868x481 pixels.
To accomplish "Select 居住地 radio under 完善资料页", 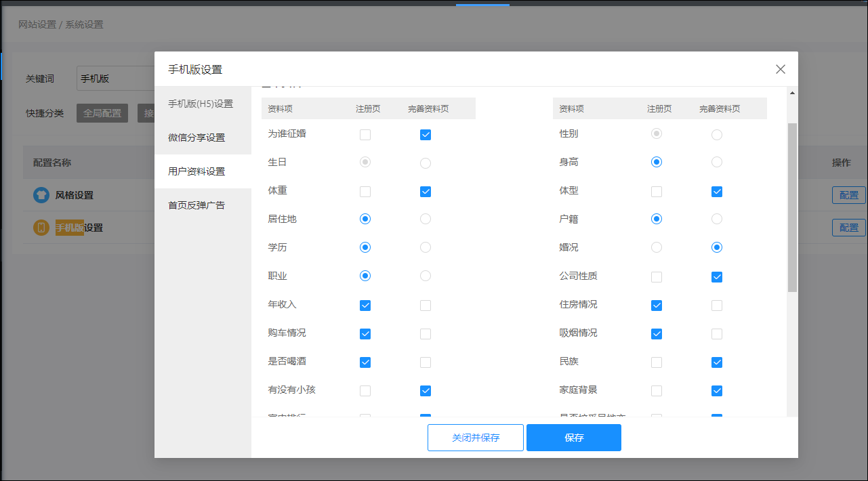I will [x=426, y=219].
